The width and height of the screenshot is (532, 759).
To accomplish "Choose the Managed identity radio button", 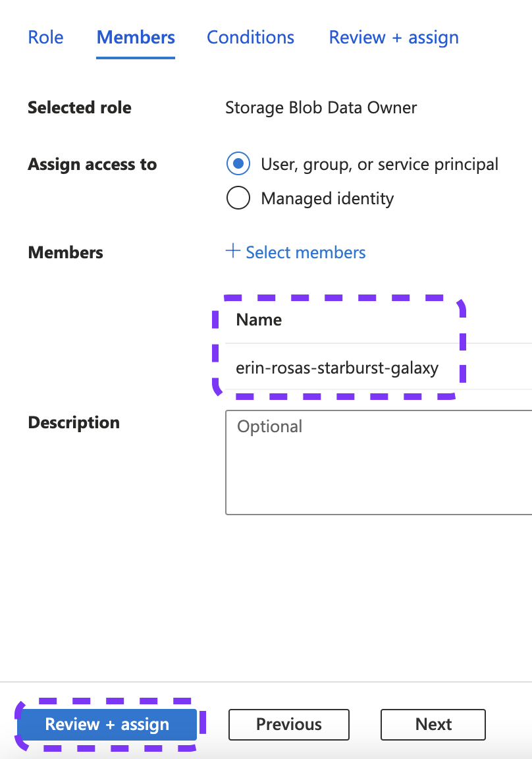I will pos(238,198).
